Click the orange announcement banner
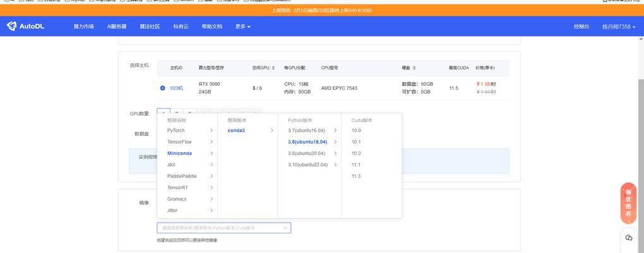This screenshot has width=644, height=253. (322, 10)
